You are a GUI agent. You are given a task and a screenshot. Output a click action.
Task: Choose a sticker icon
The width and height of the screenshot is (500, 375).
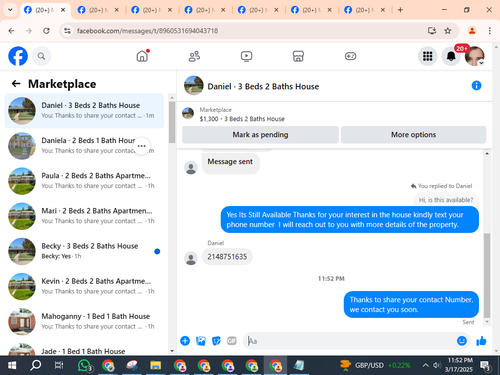coord(216,341)
